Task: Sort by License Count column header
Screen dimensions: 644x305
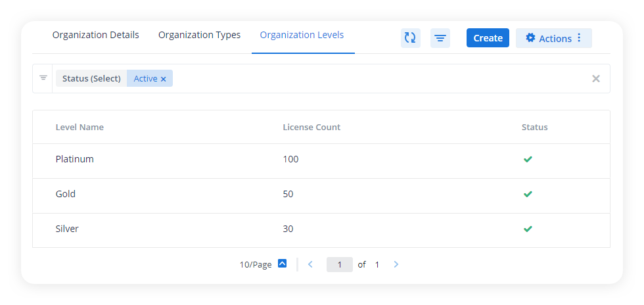Action: point(311,128)
